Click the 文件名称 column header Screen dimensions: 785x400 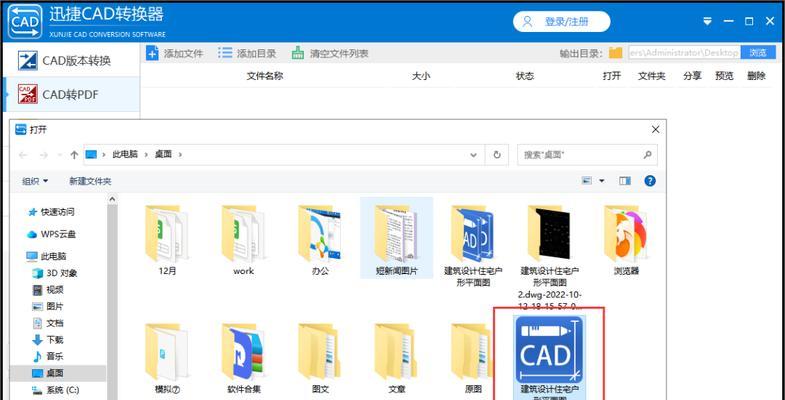coord(265,76)
